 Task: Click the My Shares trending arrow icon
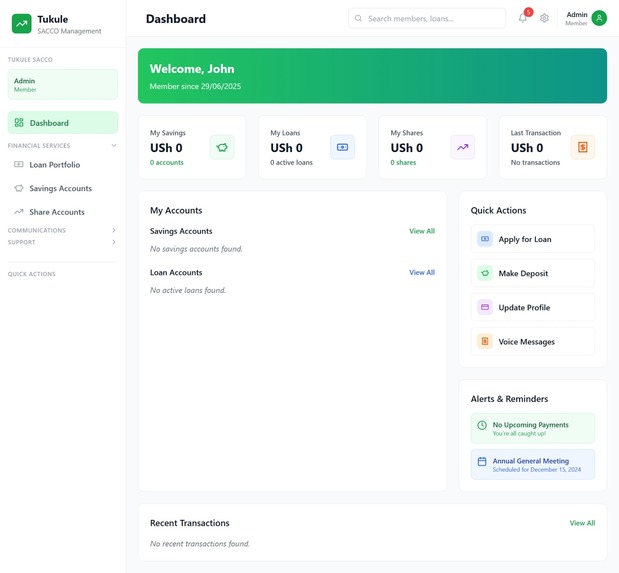pyautogui.click(x=463, y=147)
